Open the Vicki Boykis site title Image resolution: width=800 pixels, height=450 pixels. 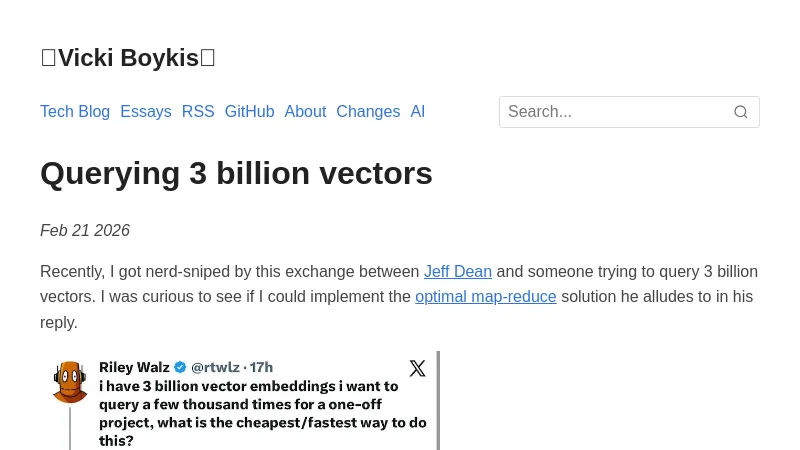click(x=128, y=58)
